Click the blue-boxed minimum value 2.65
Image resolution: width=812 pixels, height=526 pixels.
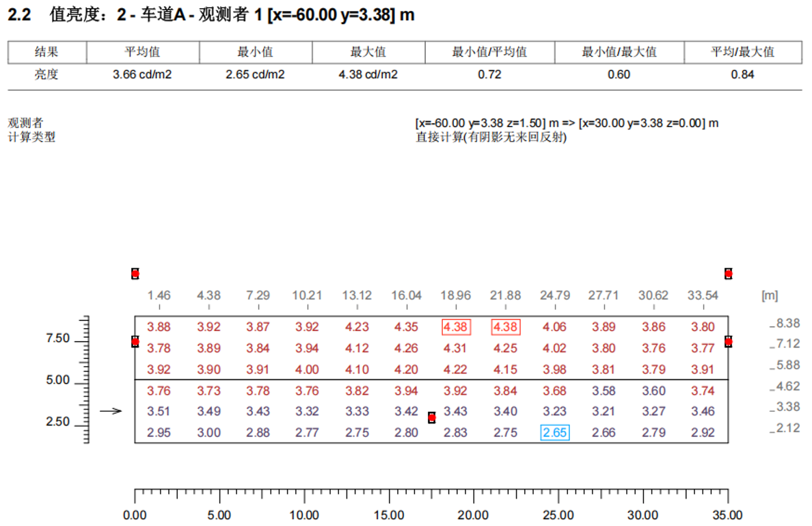pyautogui.click(x=554, y=432)
